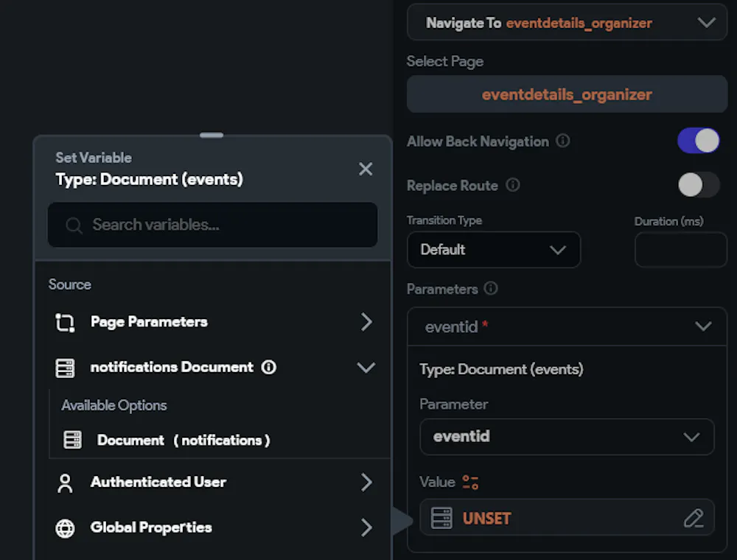737x560 pixels.
Task: Click the eventdetails_organizer page selector button
Action: pyautogui.click(x=567, y=94)
